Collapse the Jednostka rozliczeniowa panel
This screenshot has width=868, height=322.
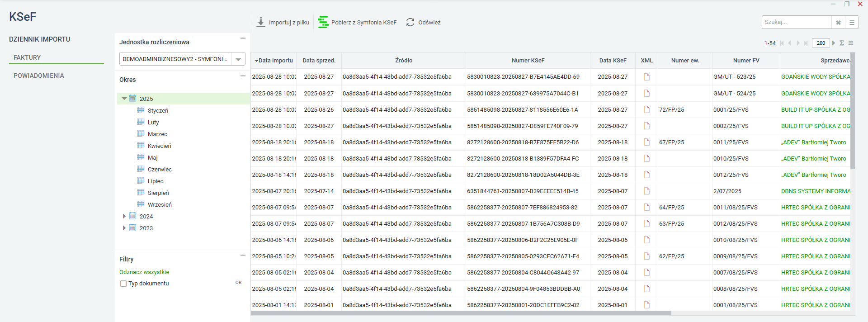(x=243, y=38)
